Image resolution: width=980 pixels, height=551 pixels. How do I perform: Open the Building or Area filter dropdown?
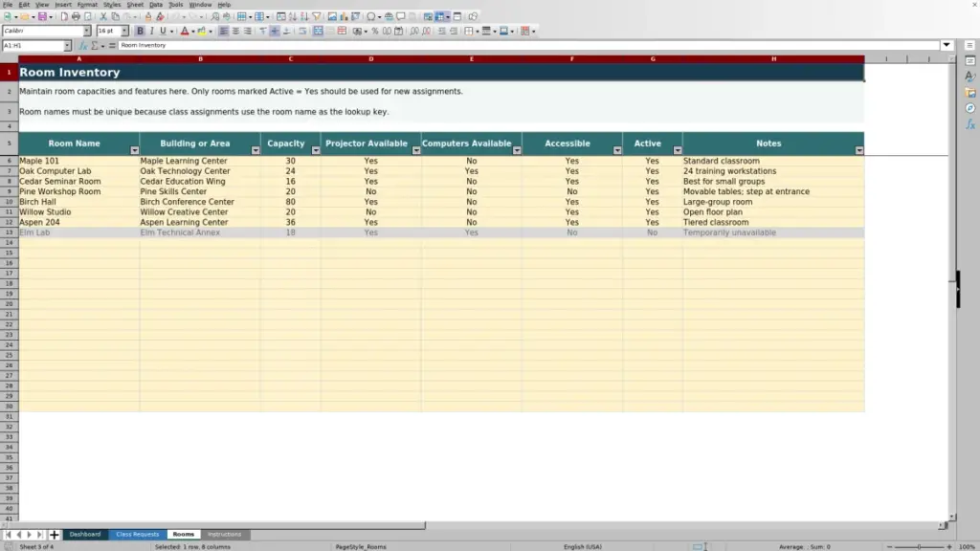click(x=255, y=150)
